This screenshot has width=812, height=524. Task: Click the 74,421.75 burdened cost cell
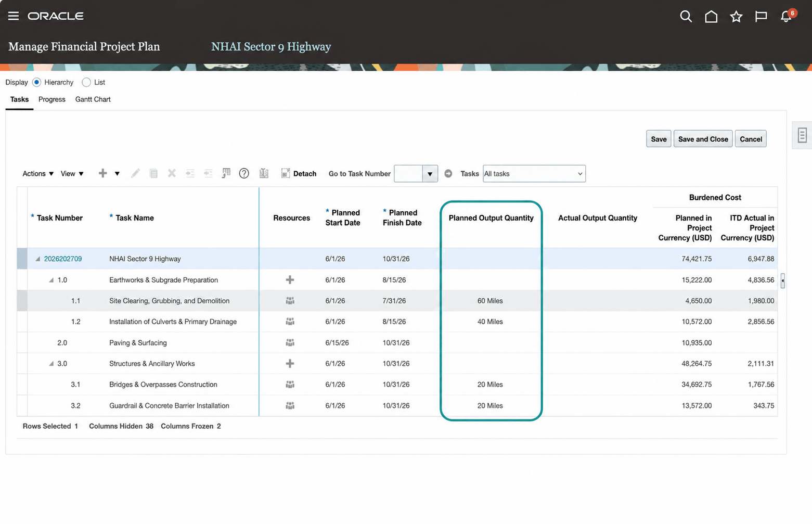click(697, 259)
